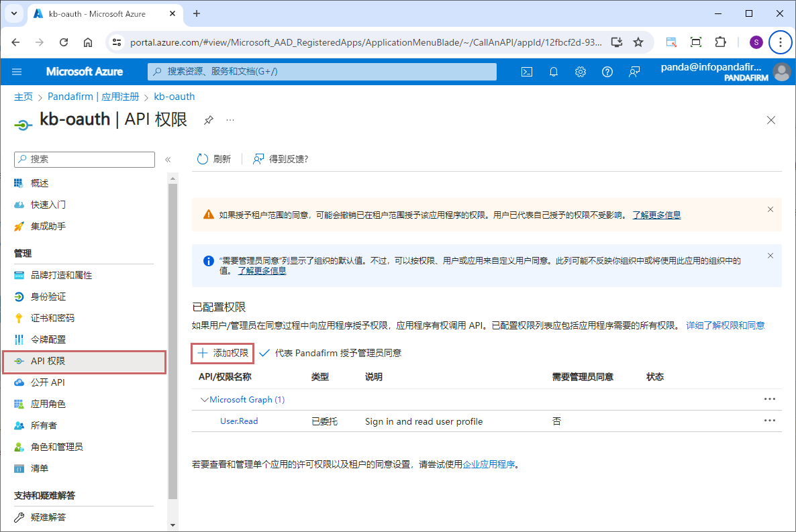796x532 pixels.
Task: Click the feedback icon in Azure header
Action: pos(634,72)
